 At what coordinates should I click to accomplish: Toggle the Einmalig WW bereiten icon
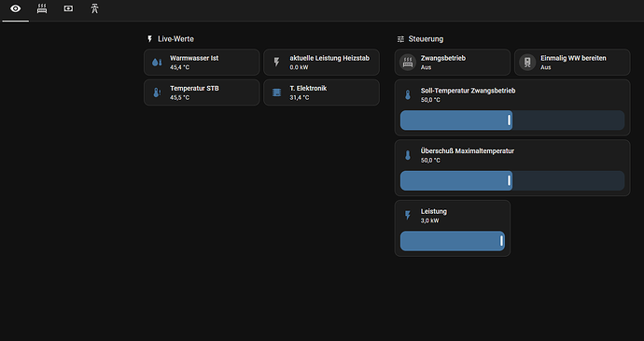click(527, 63)
